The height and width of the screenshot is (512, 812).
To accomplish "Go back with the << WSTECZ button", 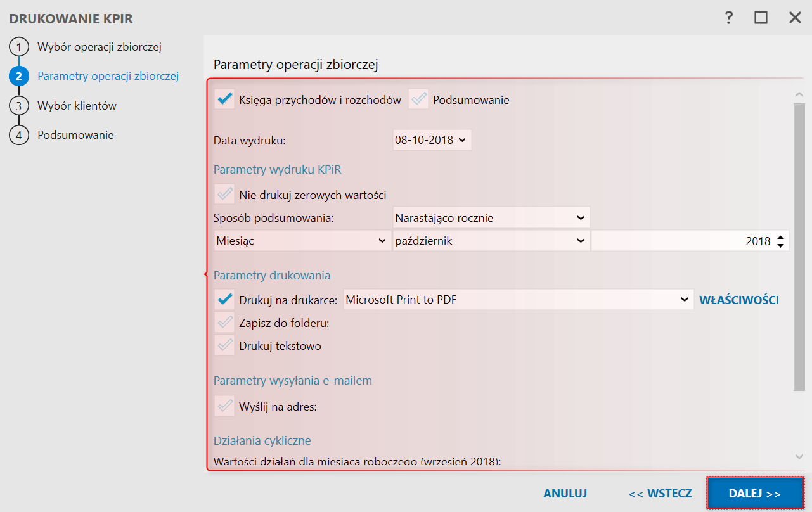I will tap(660, 494).
